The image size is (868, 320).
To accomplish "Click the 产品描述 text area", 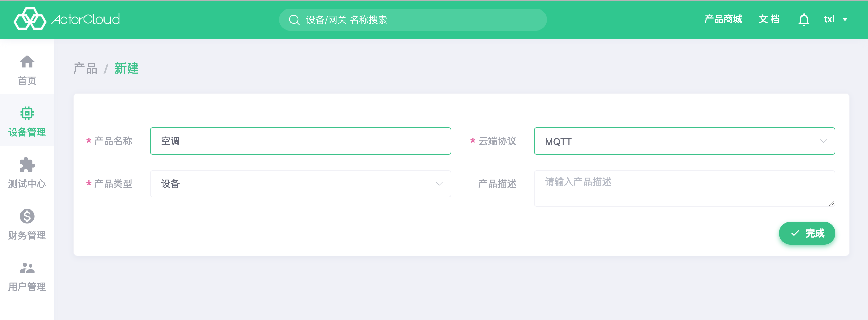I will [x=684, y=188].
